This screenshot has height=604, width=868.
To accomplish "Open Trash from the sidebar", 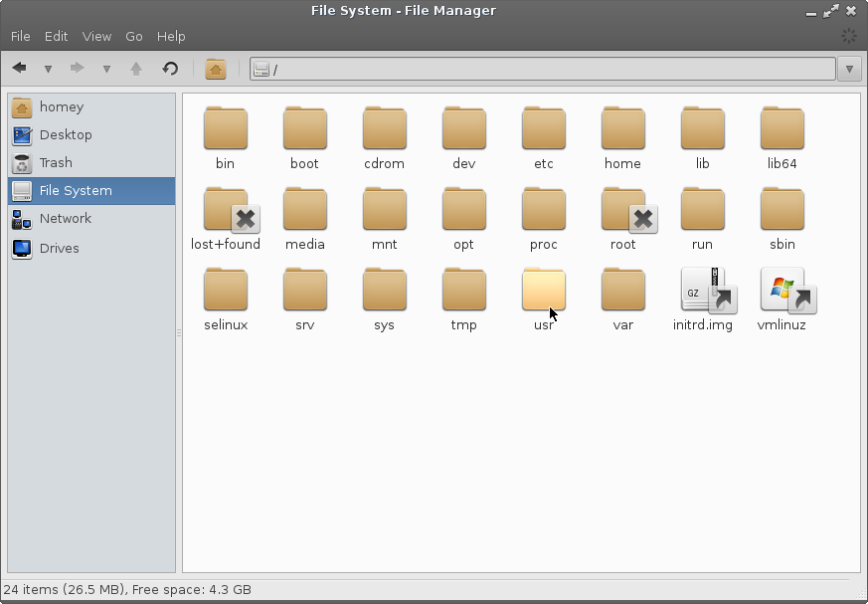I will pyautogui.click(x=91, y=163).
